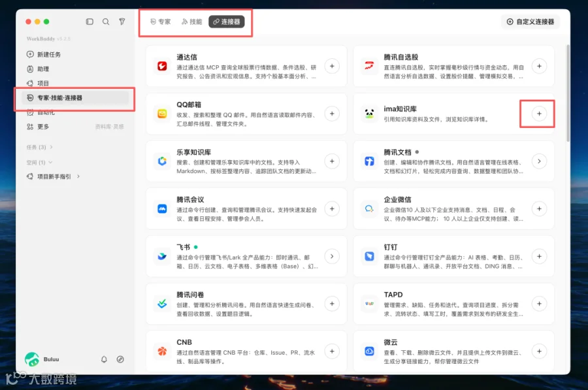Add the 通达信 connector
Viewport: 588px width, 390px height.
333,67
